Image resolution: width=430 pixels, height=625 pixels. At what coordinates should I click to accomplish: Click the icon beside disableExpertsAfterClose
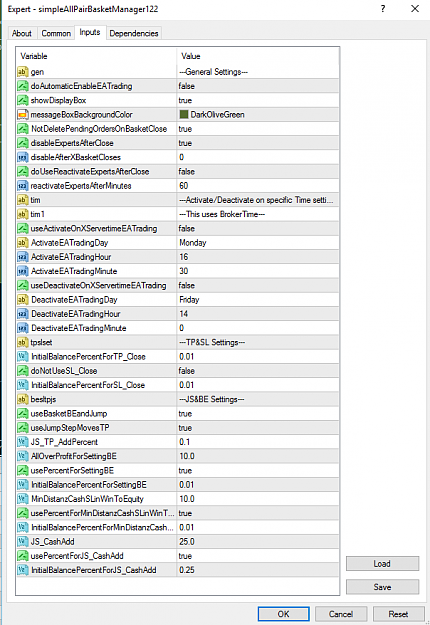click(x=23, y=143)
